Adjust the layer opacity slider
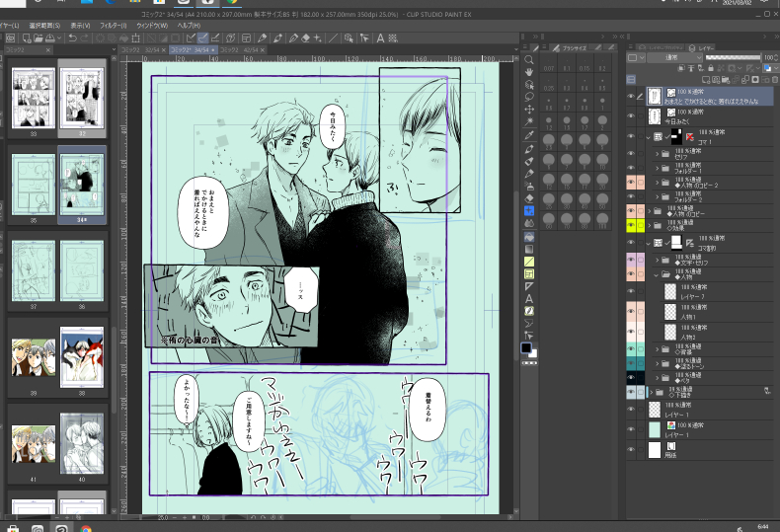The image size is (780, 532). [734, 57]
